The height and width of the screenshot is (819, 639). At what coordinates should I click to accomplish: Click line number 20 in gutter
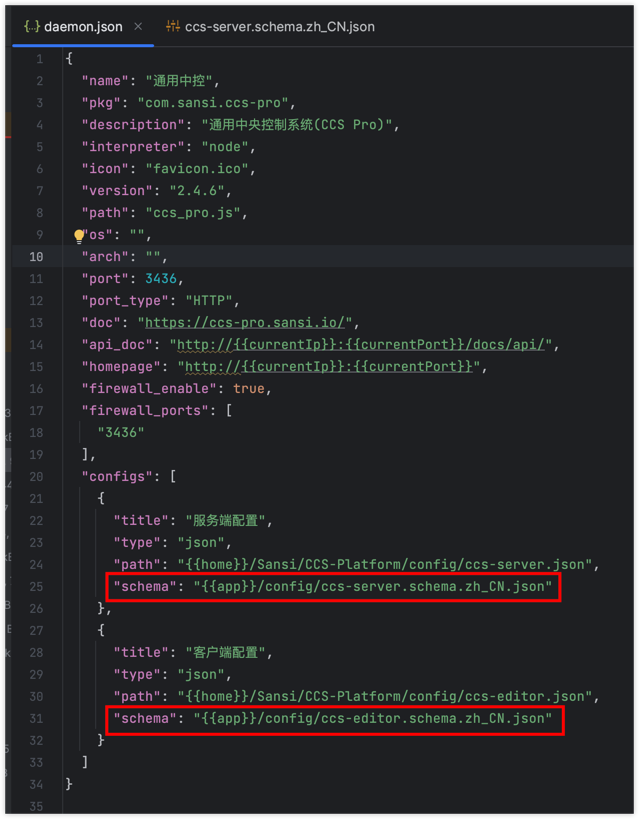36,477
